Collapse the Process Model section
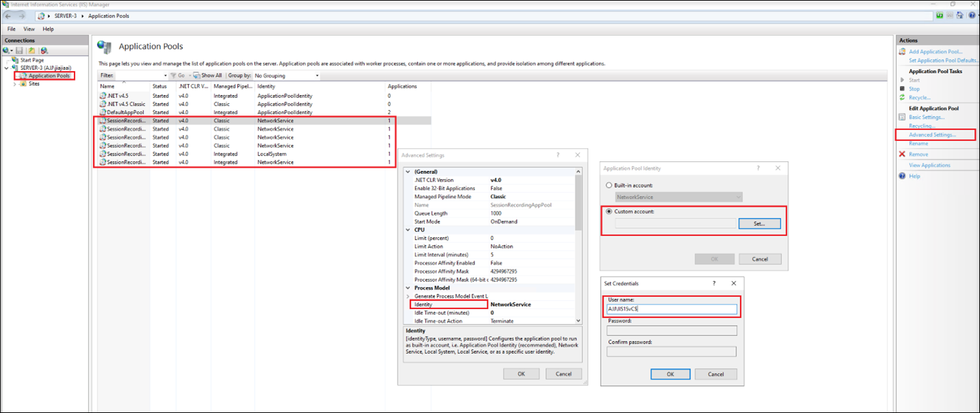 409,288
